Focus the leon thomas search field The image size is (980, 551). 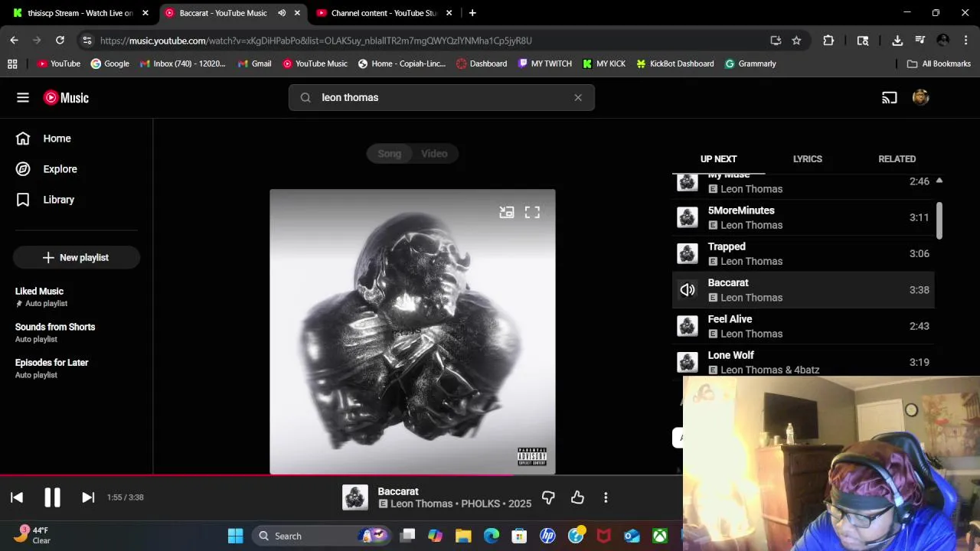pos(442,97)
